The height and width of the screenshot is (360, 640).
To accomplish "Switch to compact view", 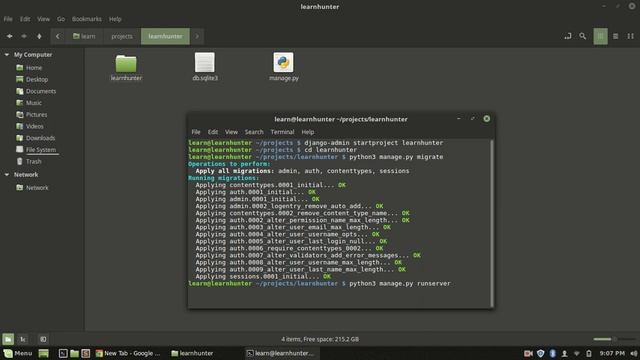I will point(631,36).
